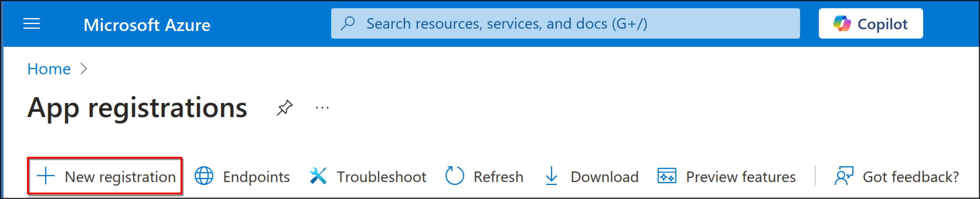This screenshot has width=980, height=199.
Task: Pin App registrations with the pin icon
Action: [x=285, y=108]
